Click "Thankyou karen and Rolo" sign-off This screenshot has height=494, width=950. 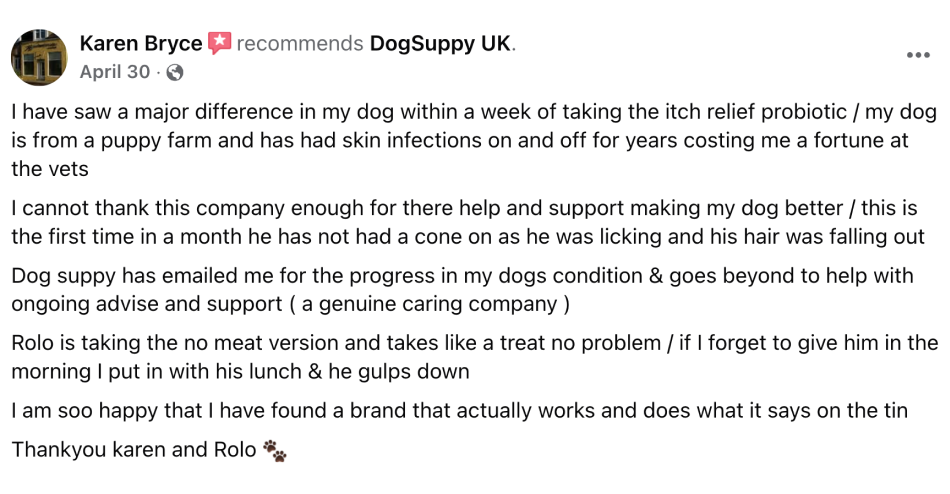click(x=132, y=450)
